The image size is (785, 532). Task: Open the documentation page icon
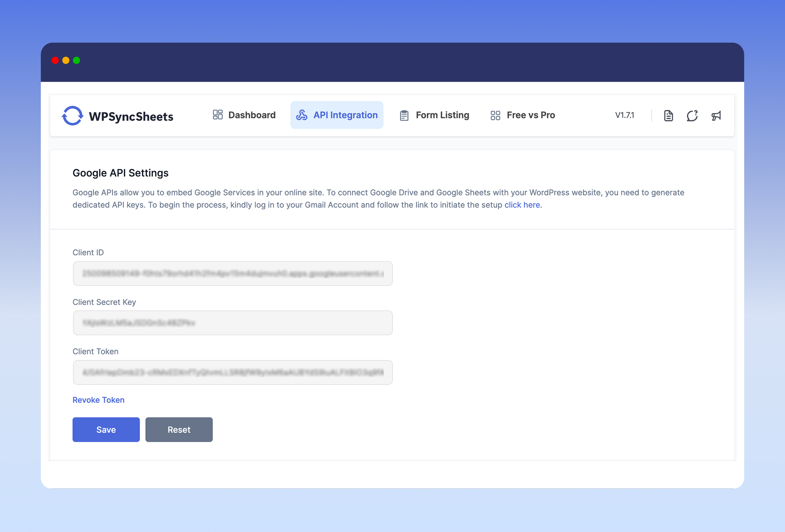668,116
